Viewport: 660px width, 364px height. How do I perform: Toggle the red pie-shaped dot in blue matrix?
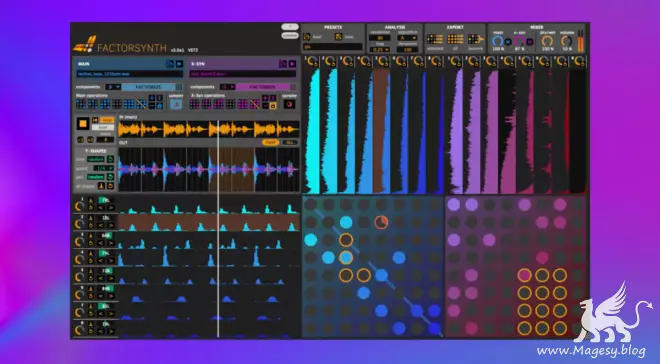pyautogui.click(x=381, y=222)
